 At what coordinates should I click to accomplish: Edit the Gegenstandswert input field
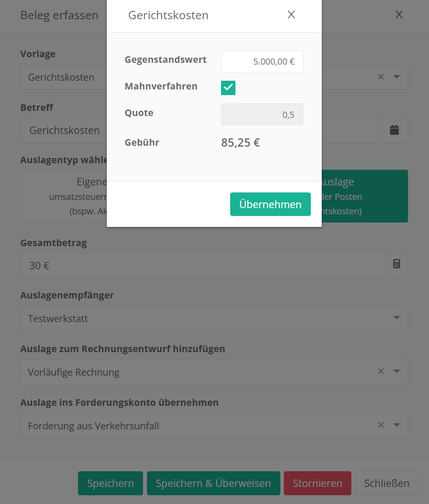[x=262, y=62]
